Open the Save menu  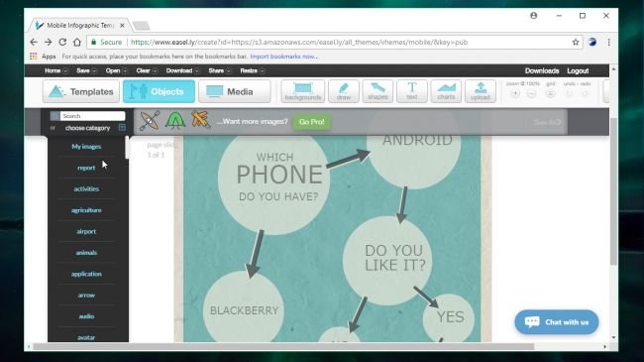click(x=86, y=70)
